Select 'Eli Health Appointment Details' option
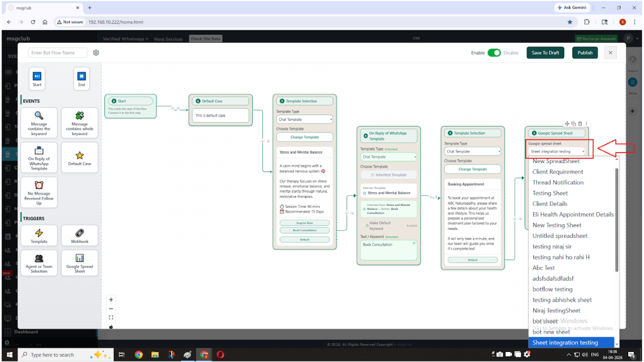Image resolution: width=644 pixels, height=362 pixels. (x=573, y=215)
